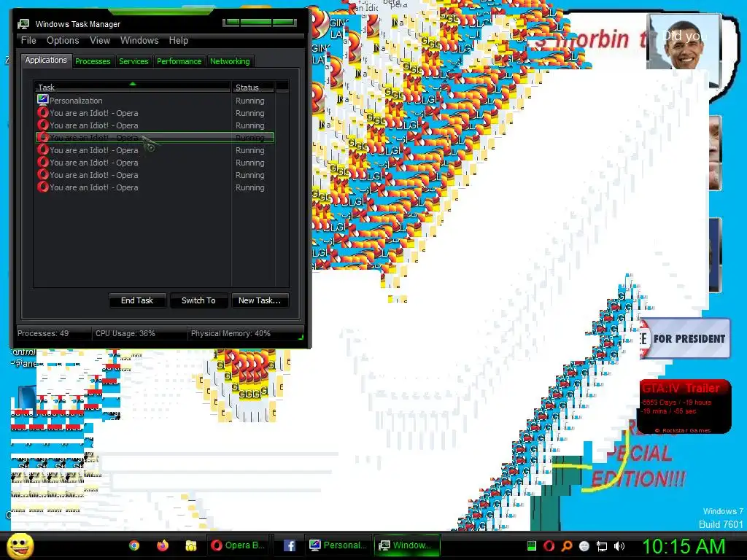Screen dimensions: 747x560
Task: Open the View menu in Task Manager
Action: pos(100,41)
